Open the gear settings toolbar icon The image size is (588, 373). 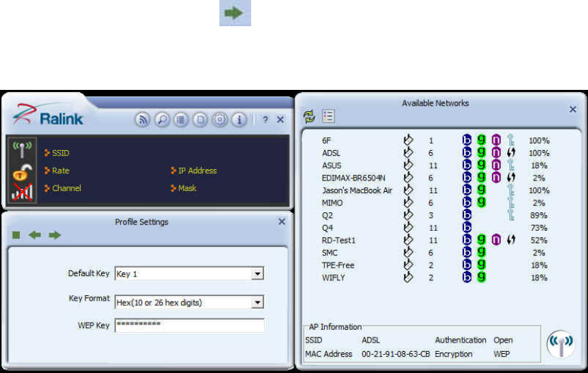(220, 120)
